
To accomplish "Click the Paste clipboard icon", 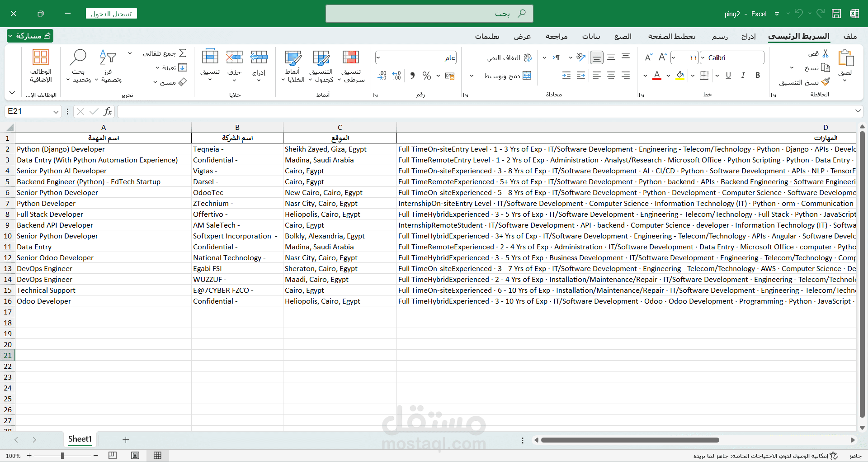I will (x=845, y=58).
